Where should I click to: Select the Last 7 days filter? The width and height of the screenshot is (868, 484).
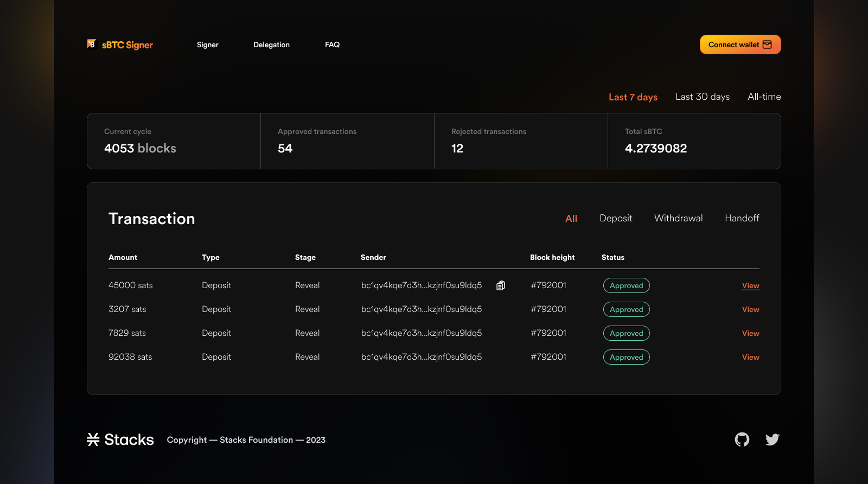pos(633,97)
